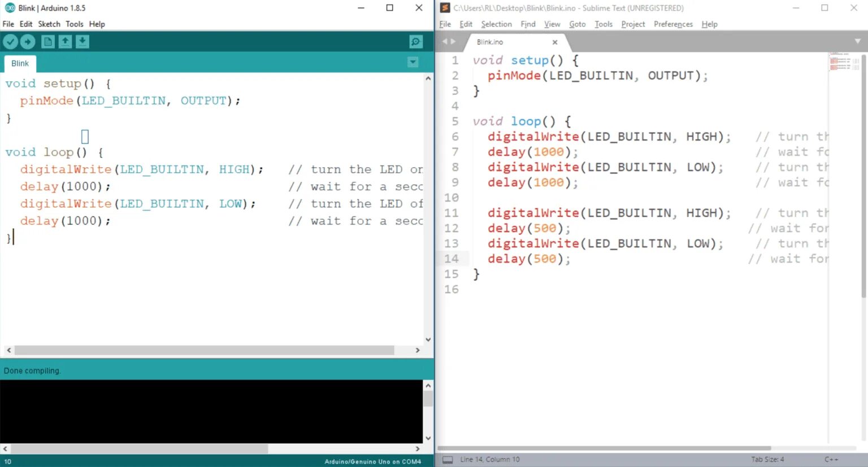Click line number 14 in Sublime gutter
The height and width of the screenshot is (467, 868).
452,259
